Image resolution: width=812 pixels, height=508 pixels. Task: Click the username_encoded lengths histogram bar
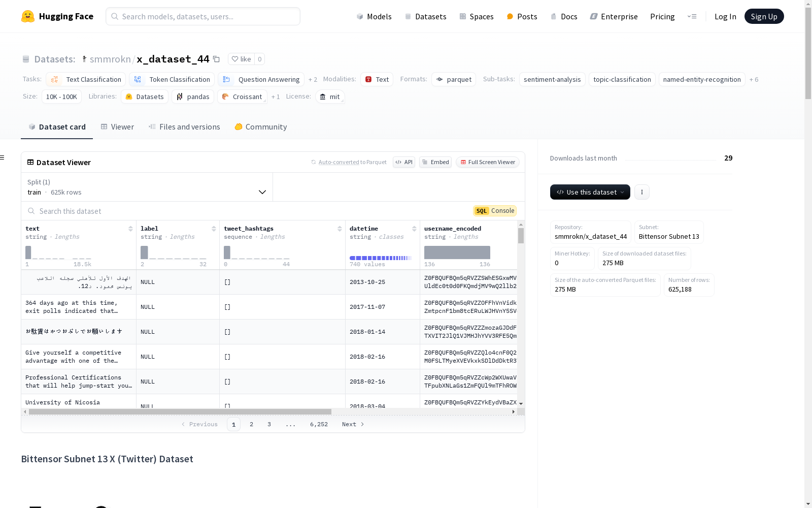457,252
